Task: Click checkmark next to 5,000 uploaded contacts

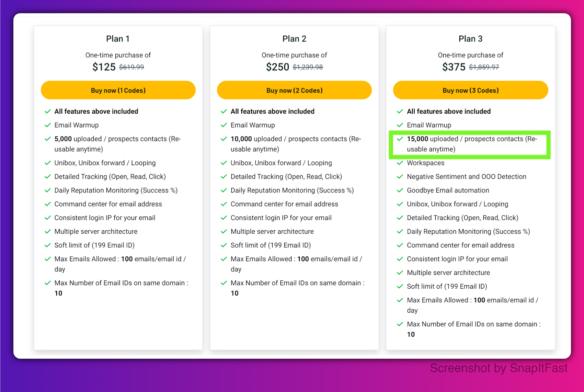Action: pyautogui.click(x=48, y=139)
